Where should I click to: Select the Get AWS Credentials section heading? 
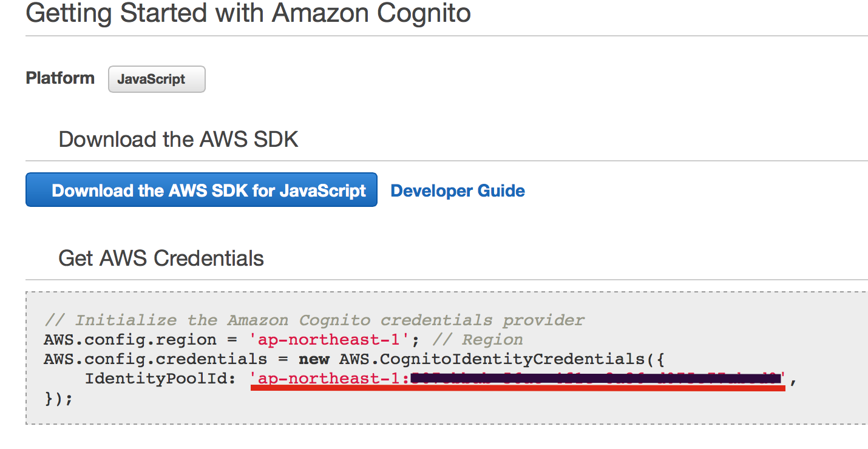click(161, 258)
